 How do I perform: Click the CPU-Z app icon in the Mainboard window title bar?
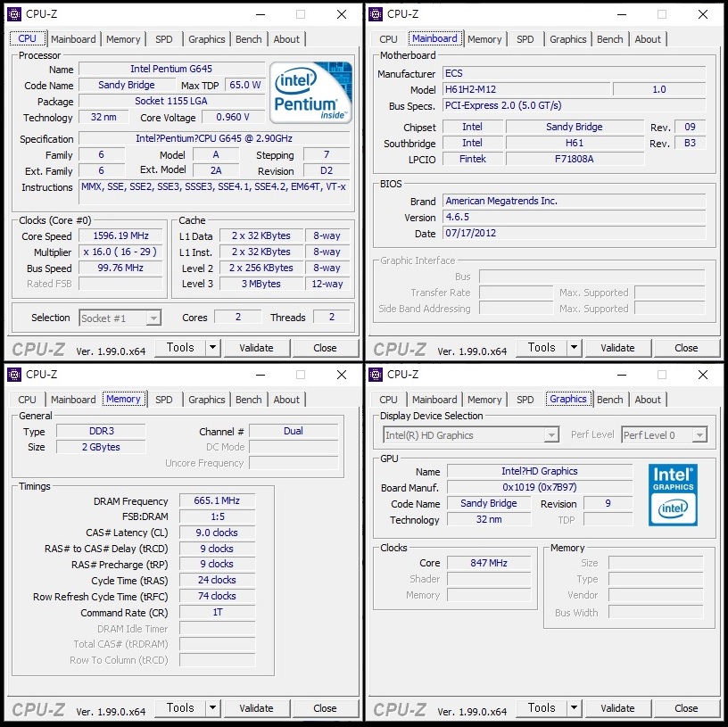click(x=376, y=14)
